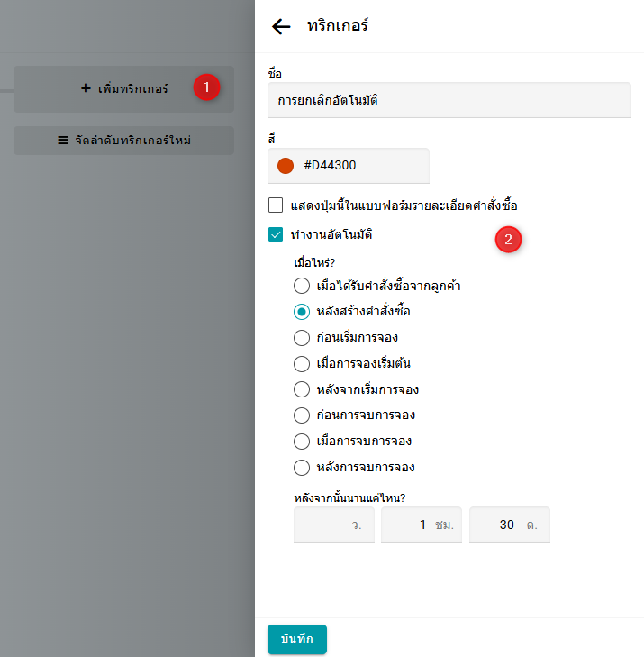The height and width of the screenshot is (657, 644).
Task: Select เมื่อการจบการจอง radio option
Action: click(x=302, y=442)
